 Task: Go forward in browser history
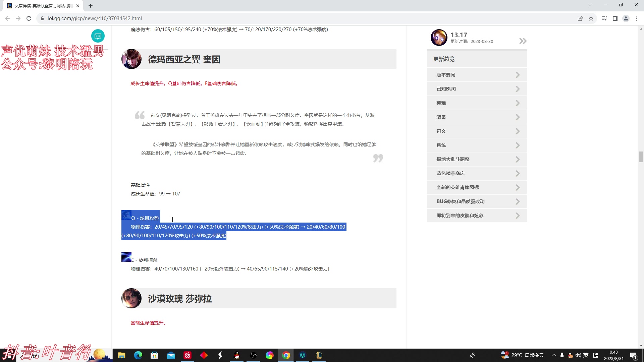[18, 18]
